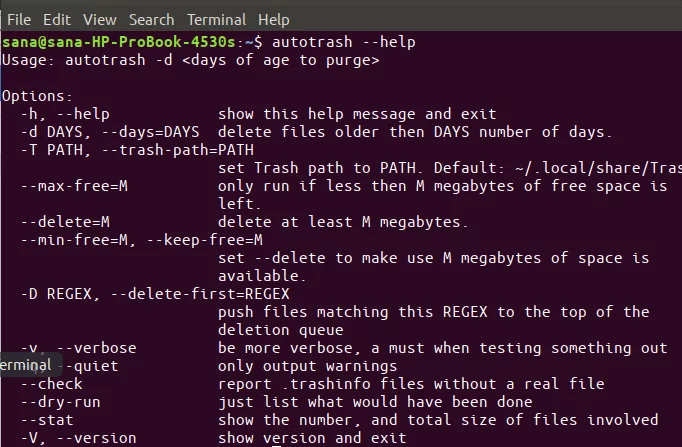Open the Edit menu
Image resolution: width=682 pixels, height=447 pixels.
[x=57, y=20]
